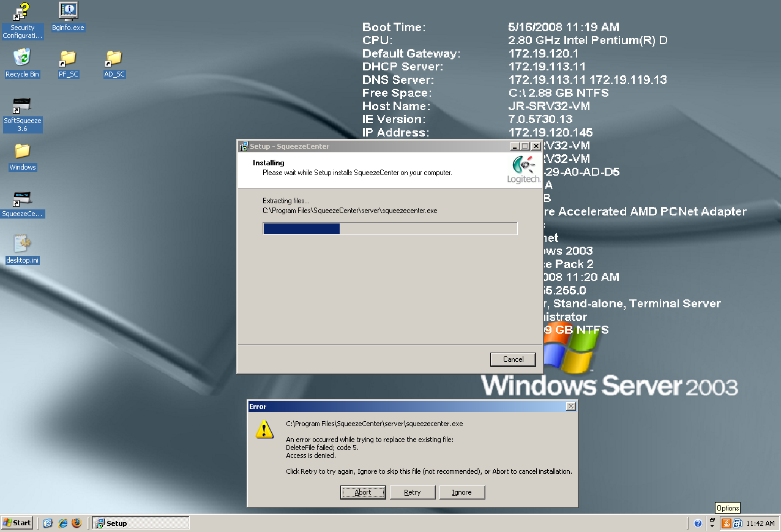
Task: Click the help question mark tray icon
Action: (x=698, y=523)
